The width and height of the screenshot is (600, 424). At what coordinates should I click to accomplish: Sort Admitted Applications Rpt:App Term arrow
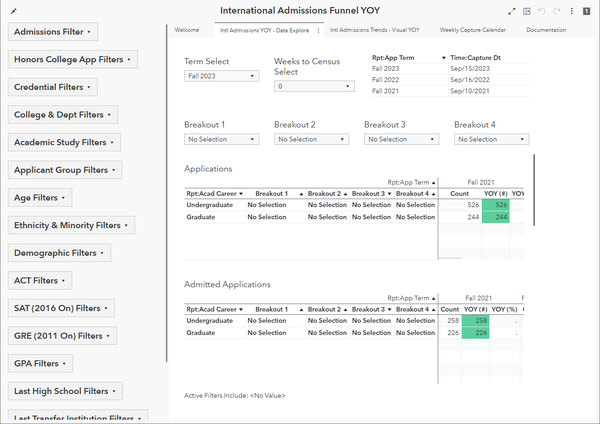pyautogui.click(x=433, y=298)
